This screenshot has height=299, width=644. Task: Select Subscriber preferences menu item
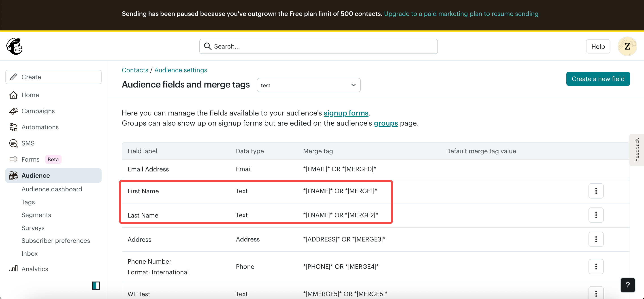(x=56, y=241)
